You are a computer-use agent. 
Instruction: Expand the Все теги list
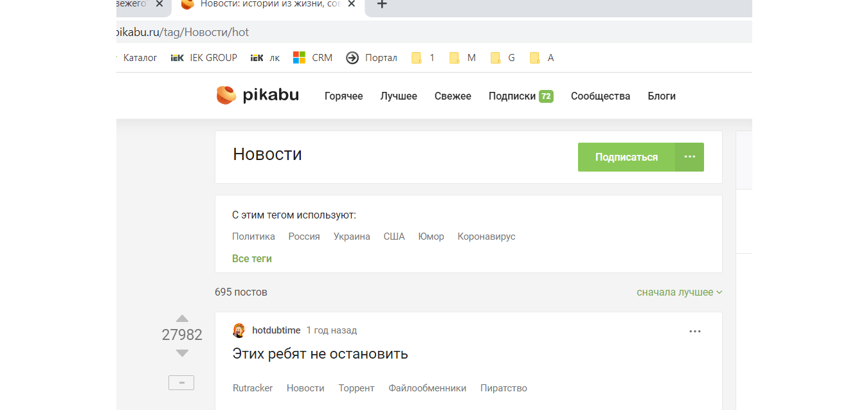click(252, 258)
